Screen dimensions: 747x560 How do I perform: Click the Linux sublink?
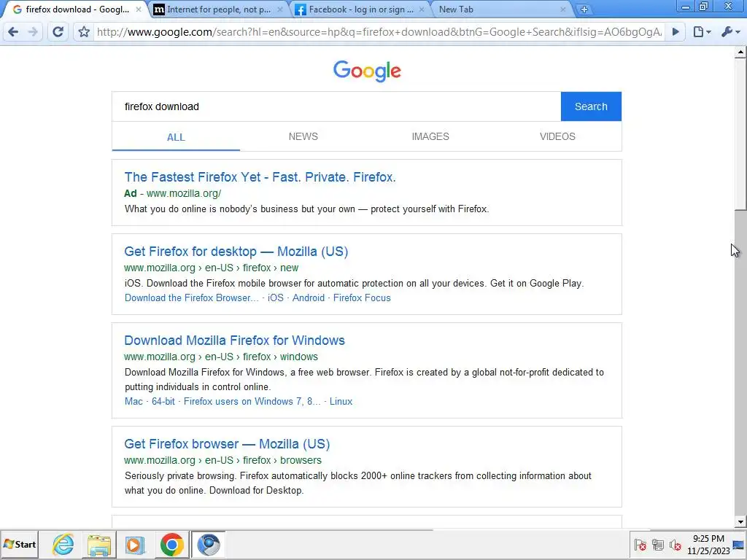coord(341,402)
